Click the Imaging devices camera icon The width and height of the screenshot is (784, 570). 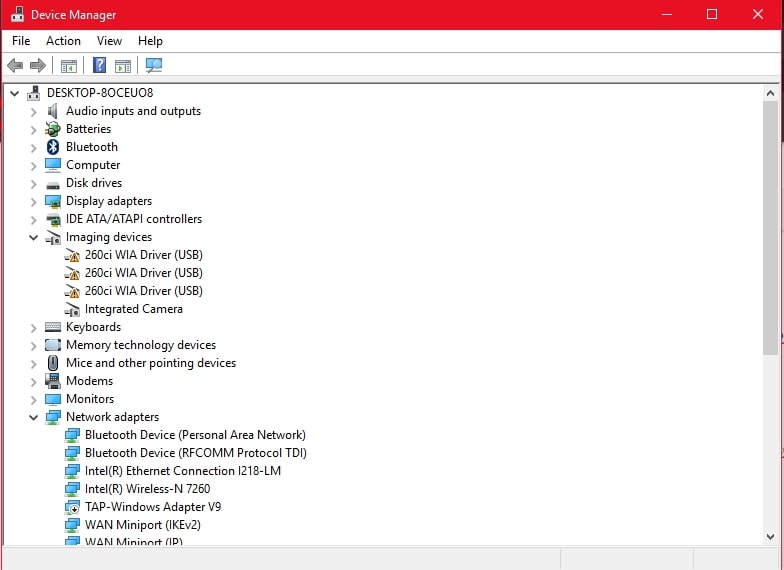[53, 238]
